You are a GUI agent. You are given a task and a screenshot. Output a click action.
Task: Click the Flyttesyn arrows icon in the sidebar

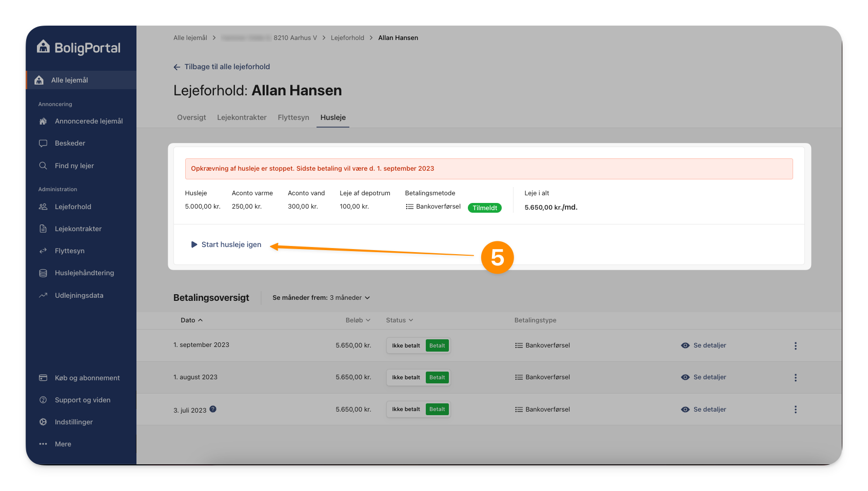click(x=43, y=251)
